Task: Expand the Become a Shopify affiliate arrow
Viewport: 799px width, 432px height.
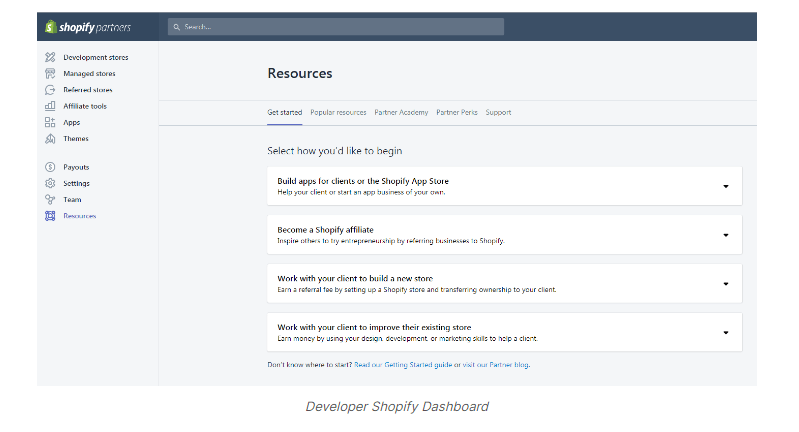Action: click(726, 235)
